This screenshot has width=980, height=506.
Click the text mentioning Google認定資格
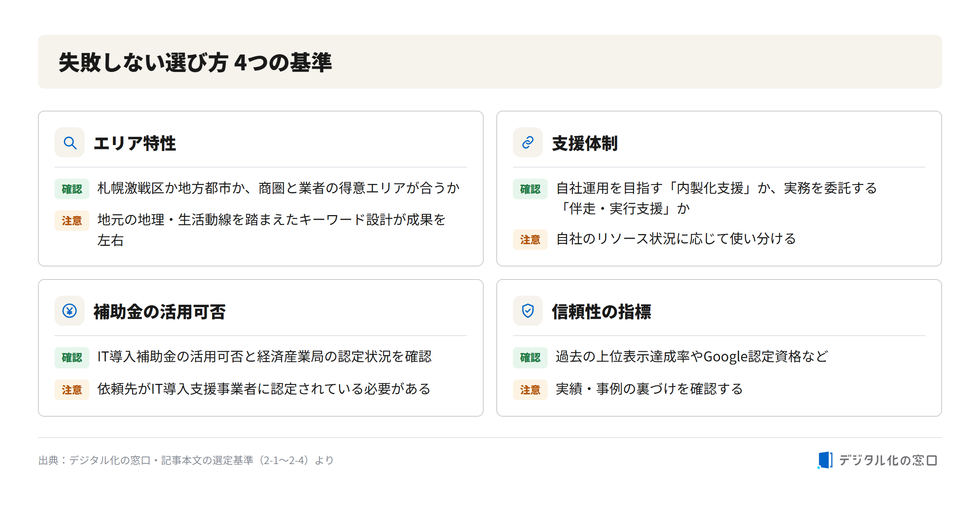[x=692, y=357]
